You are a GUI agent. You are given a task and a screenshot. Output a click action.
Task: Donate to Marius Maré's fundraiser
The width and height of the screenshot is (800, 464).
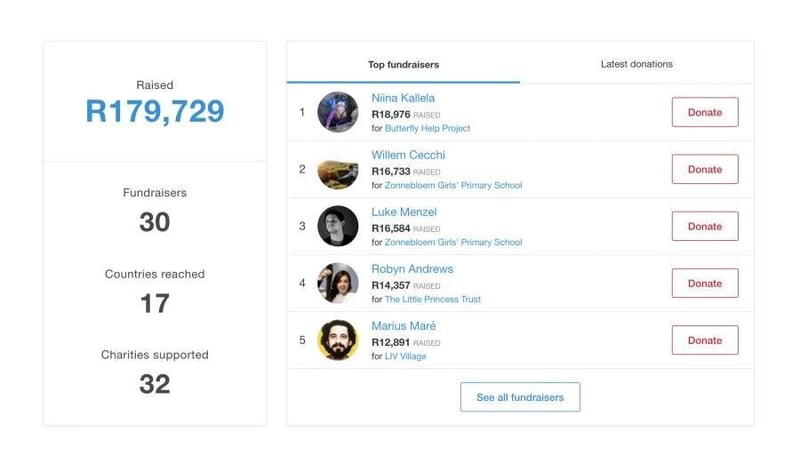click(704, 340)
